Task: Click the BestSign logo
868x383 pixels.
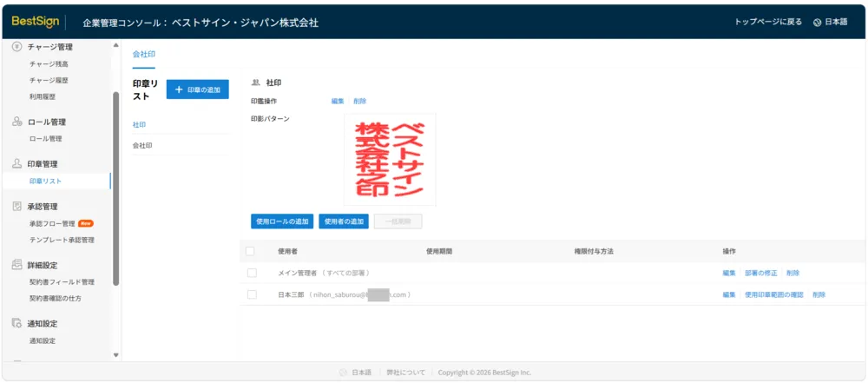Action: pyautogui.click(x=35, y=22)
